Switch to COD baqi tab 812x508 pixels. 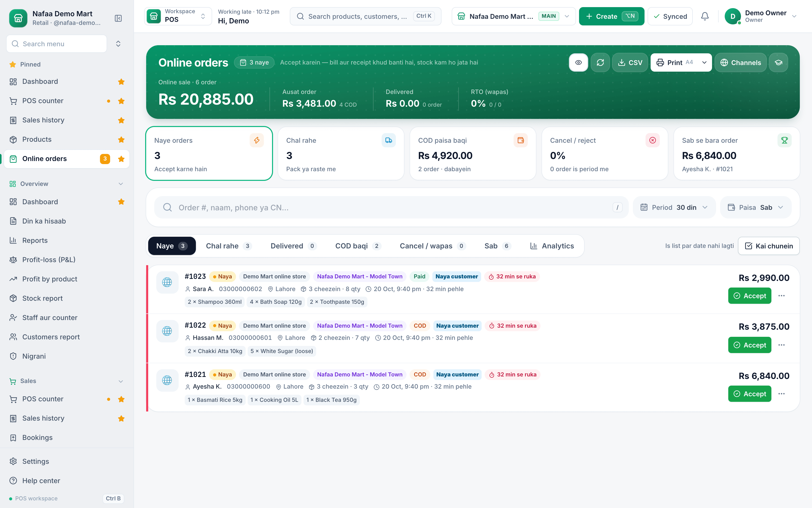click(358, 246)
